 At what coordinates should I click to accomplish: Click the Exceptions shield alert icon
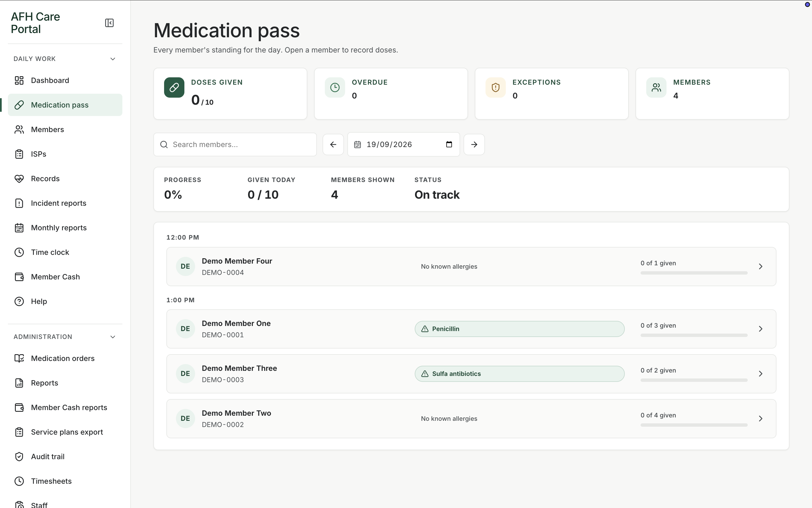click(x=496, y=87)
